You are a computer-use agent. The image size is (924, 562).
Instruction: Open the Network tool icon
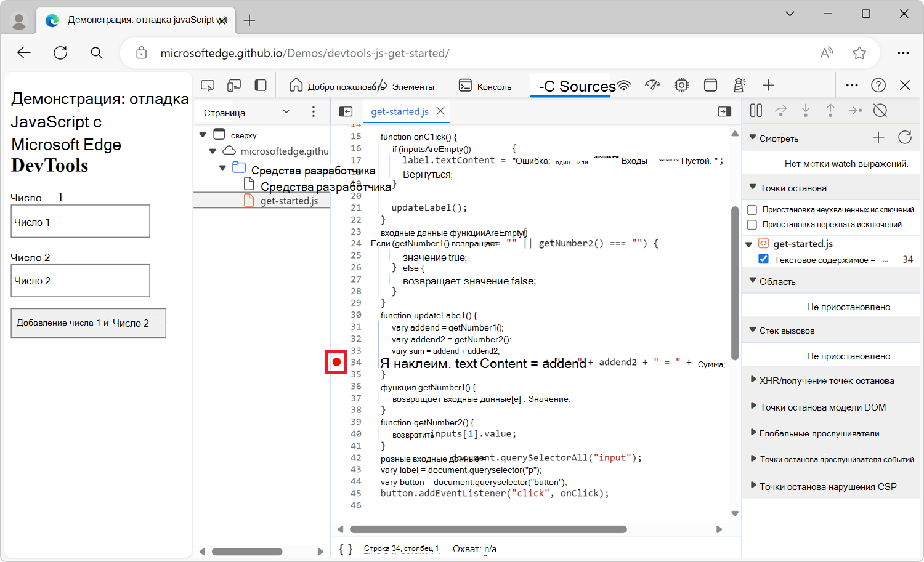(x=624, y=86)
